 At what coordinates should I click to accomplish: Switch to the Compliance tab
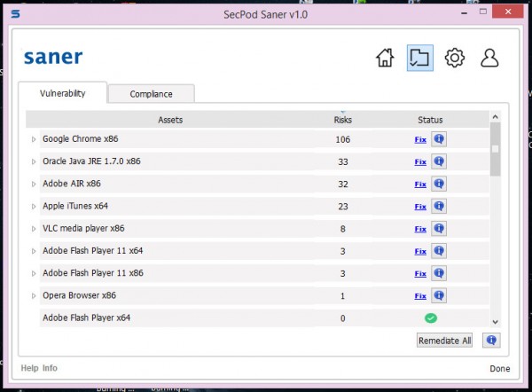pyautogui.click(x=152, y=94)
